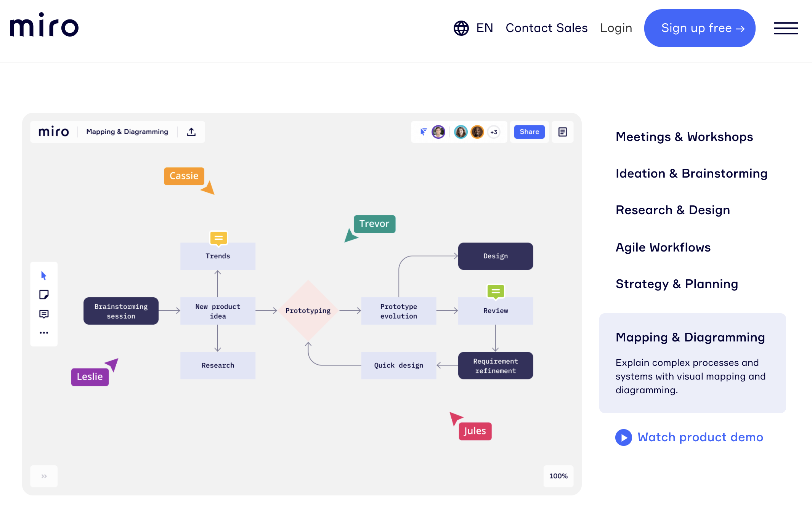
Task: Select the cursor arrow tool in sidebar
Action: (44, 276)
